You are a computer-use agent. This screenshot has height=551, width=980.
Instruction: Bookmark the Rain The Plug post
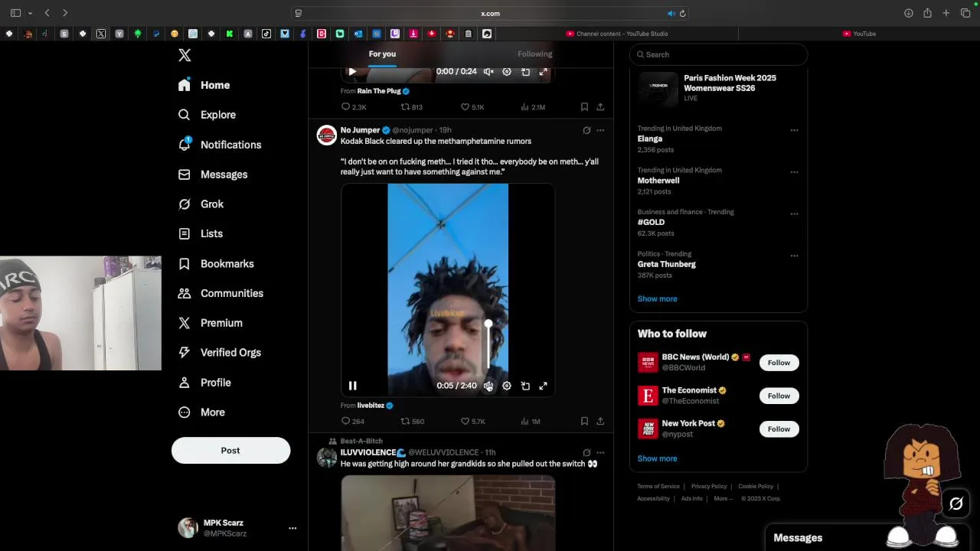584,107
